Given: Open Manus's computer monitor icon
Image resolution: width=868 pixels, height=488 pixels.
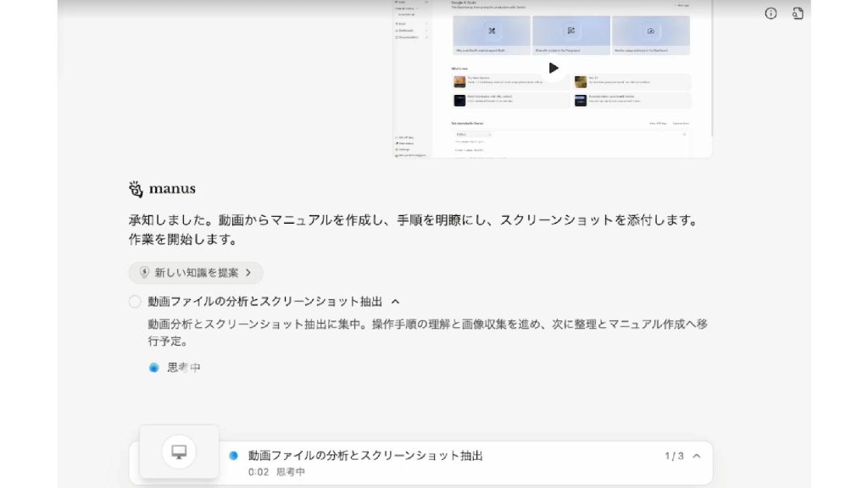Looking at the screenshot, I should click(x=179, y=452).
